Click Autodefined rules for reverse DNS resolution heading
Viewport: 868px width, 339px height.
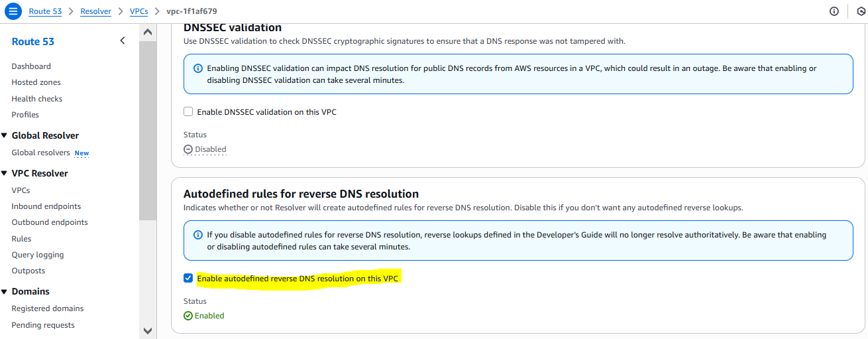tap(301, 194)
